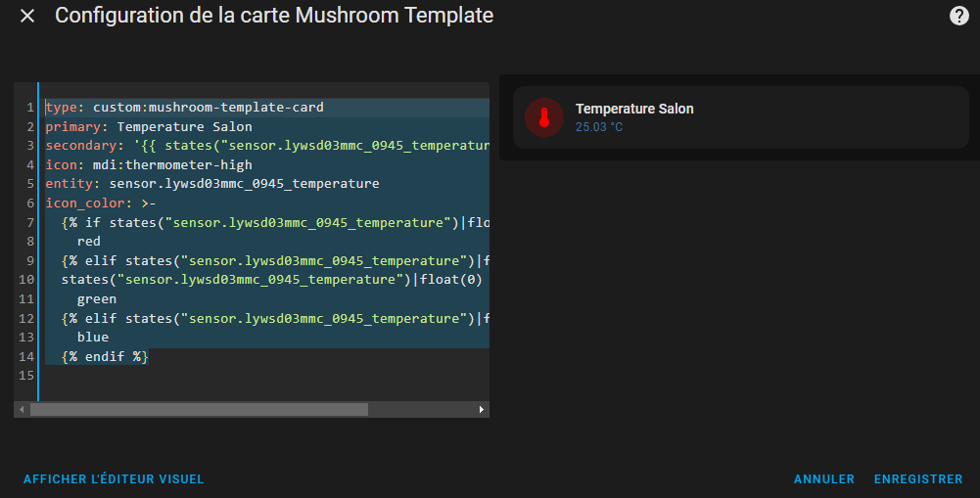This screenshot has width=980, height=498.
Task: Click the red thermometer icon in preview
Action: pyautogui.click(x=544, y=117)
